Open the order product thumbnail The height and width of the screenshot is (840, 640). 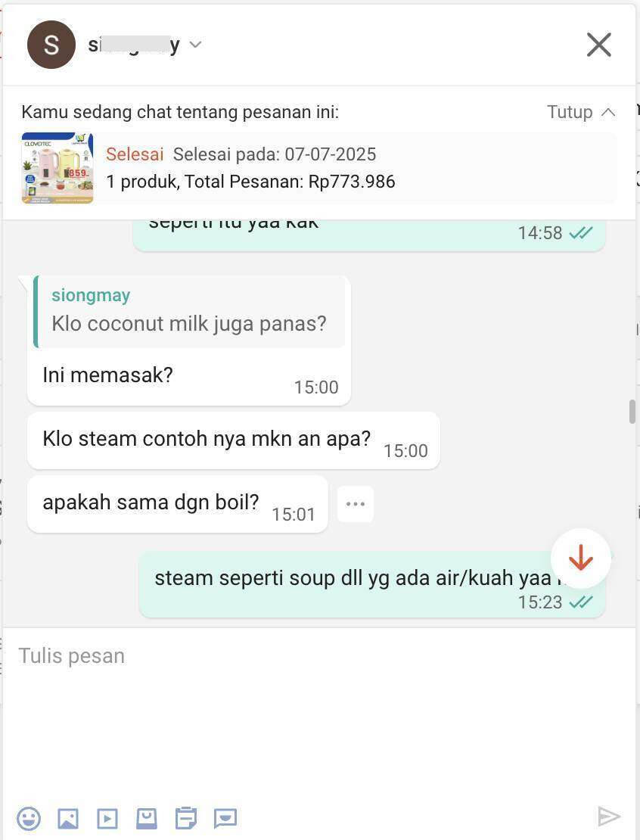pos(57,168)
